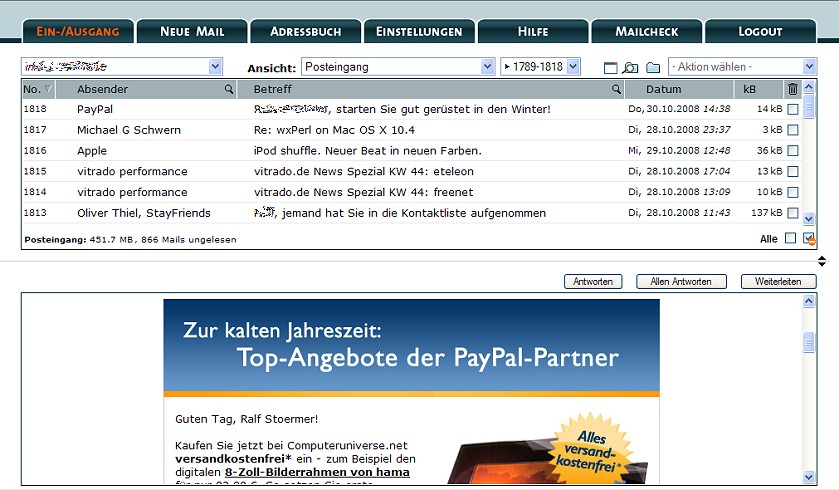Tick checkbox for Michael G Schwern mail
Screen dimensions: 839x490
[793, 130]
